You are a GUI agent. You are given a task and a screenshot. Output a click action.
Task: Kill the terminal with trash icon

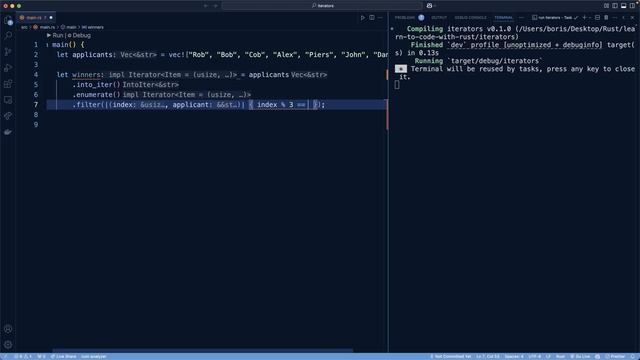click(x=606, y=18)
